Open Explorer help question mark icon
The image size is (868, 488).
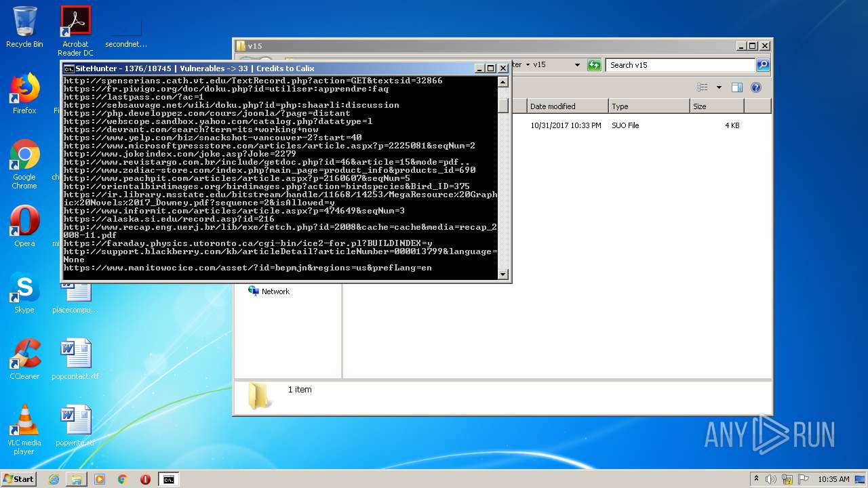(756, 87)
